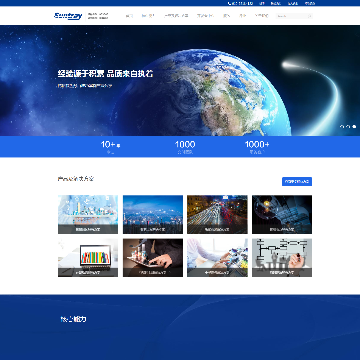The width and height of the screenshot is (360, 360).
Task: Open the card showing hand tapping tablet charts
Action: point(153,258)
